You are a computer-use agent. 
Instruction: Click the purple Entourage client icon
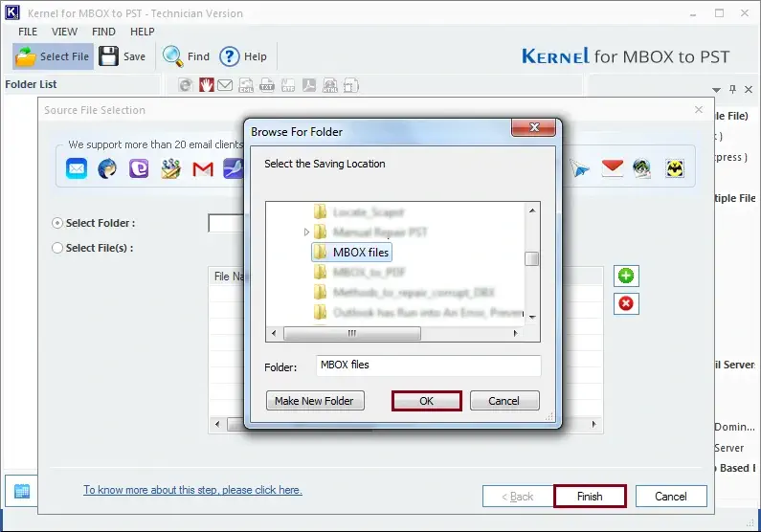point(139,168)
